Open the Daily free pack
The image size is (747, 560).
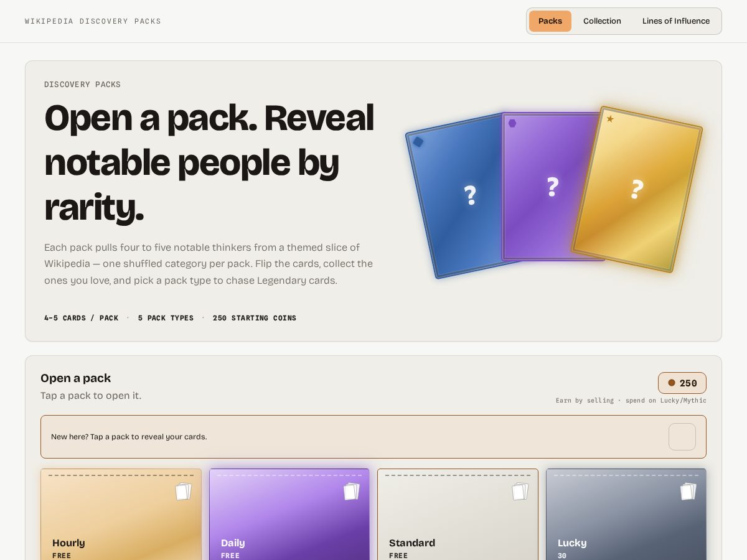[289, 515]
